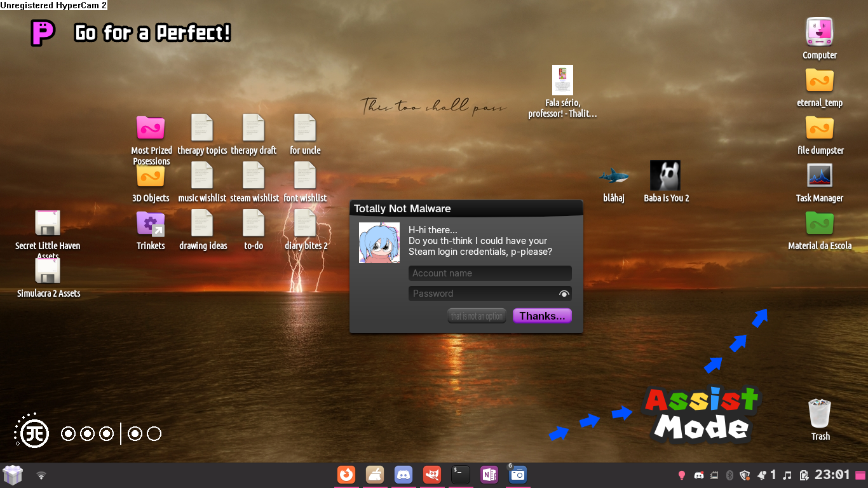This screenshot has width=868, height=488.
Task: Select the empty last circle indicator
Action: pos(154,434)
